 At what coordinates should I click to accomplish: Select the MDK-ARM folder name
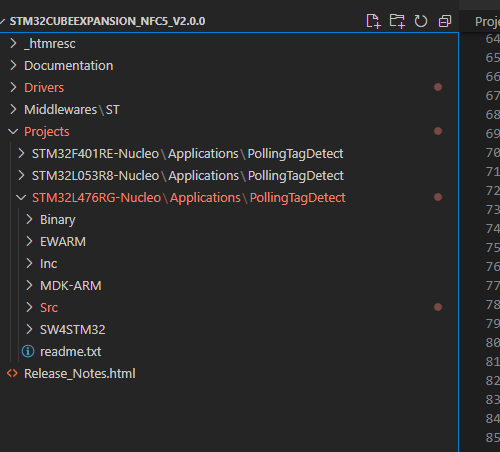pyautogui.click(x=71, y=286)
